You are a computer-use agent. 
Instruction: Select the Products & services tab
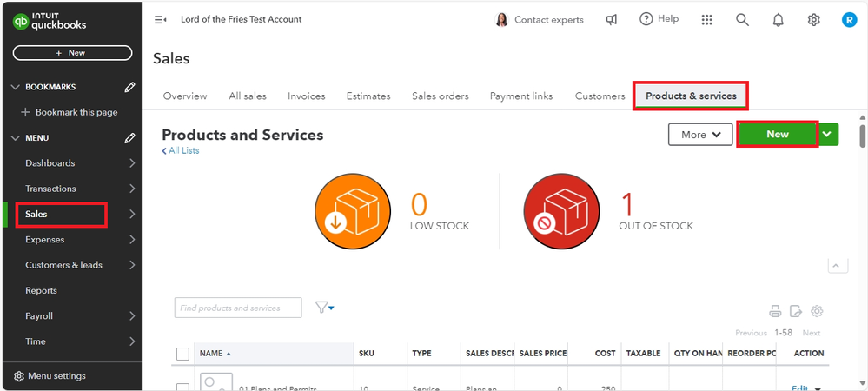691,96
